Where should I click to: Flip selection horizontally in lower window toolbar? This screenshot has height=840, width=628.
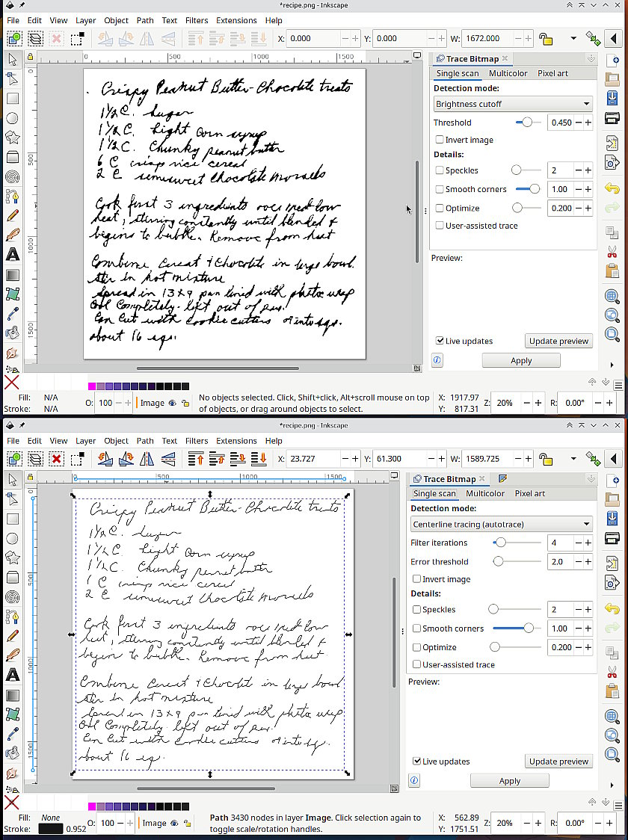coord(147,459)
